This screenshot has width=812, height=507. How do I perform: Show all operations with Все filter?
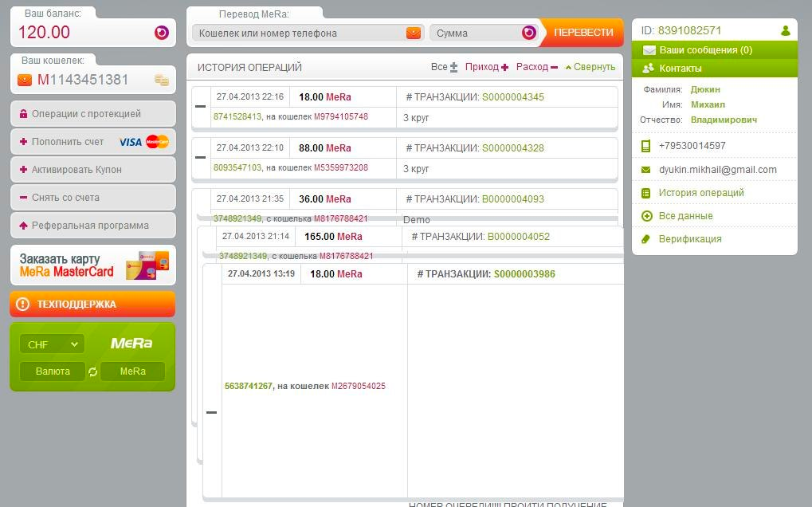click(x=445, y=67)
